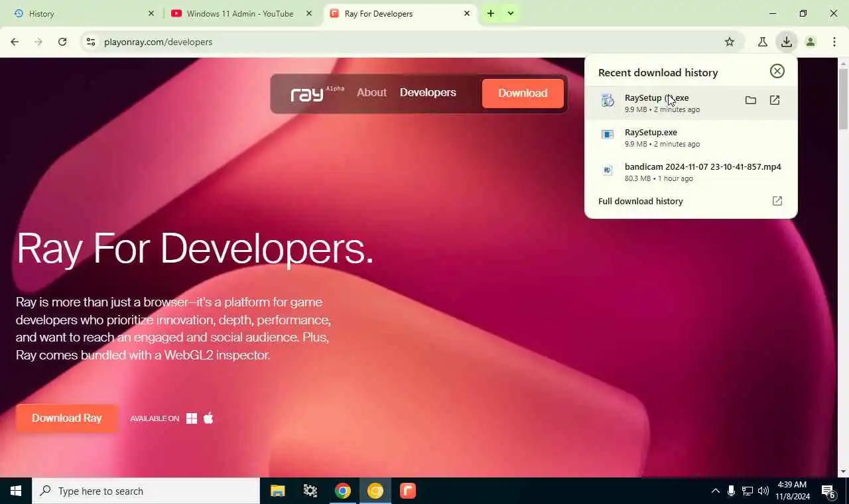Show RaySetup (1).exe in folder

point(751,100)
